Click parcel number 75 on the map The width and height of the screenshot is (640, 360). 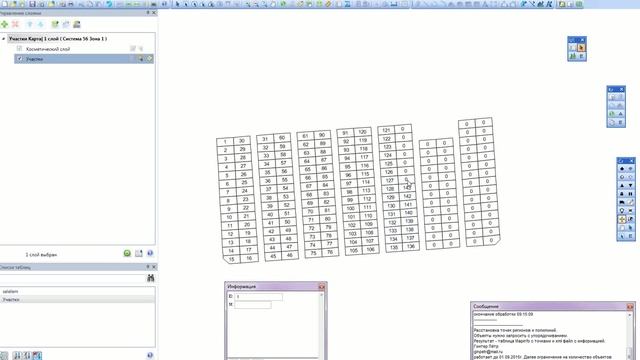pyautogui.click(x=313, y=253)
